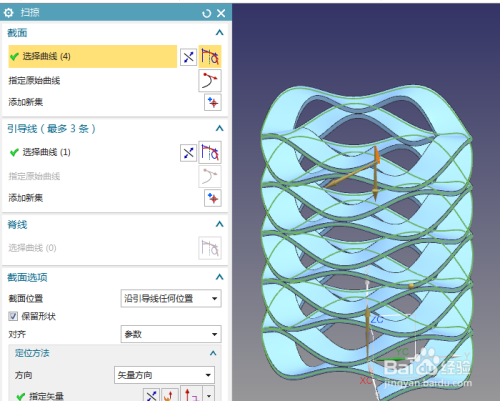Open the 对齐 参数 dropdown
This screenshot has height=401, width=500.
[171, 334]
